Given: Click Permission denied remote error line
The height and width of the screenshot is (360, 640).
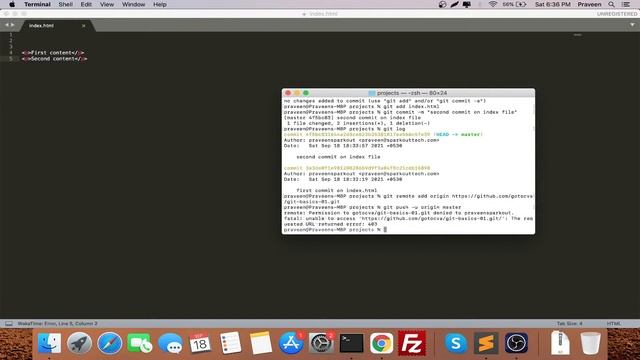Looking at the screenshot, I should point(399,213).
